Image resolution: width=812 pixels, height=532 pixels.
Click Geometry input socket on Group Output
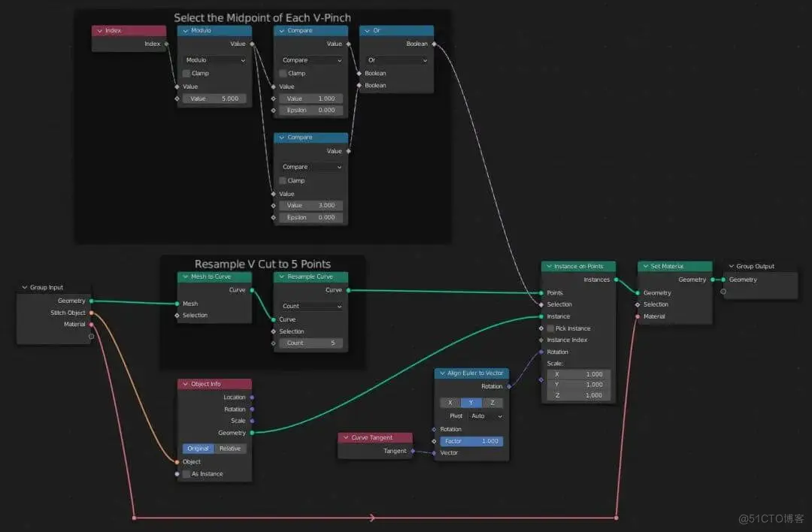[723, 280]
